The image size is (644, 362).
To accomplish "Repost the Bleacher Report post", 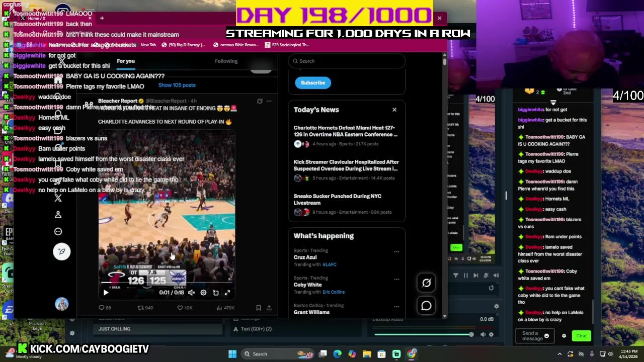I will coord(145,308).
